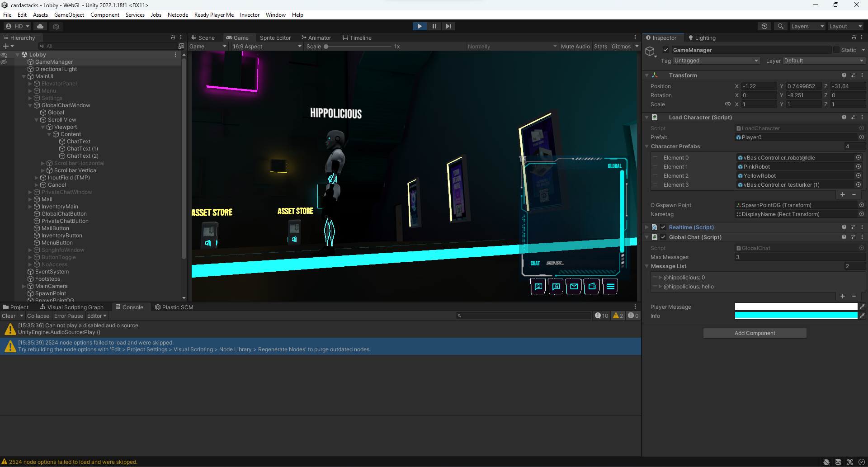This screenshot has height=467, width=868.
Task: Click the eyedropper beside Player Message color
Action: pyautogui.click(x=862, y=307)
